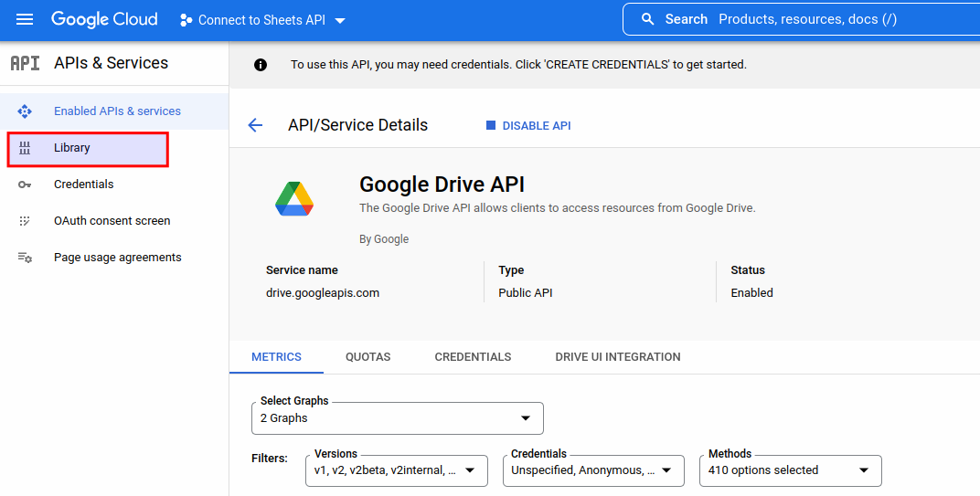Click the Public API type value

coord(526,293)
